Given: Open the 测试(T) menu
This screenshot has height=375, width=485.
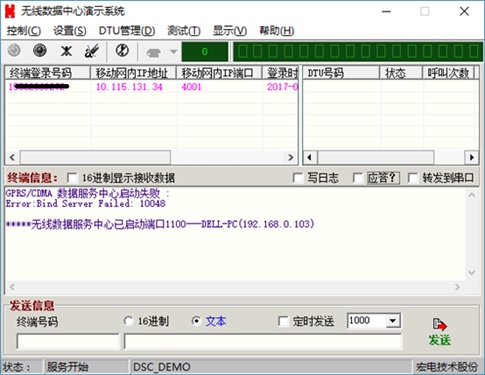Looking at the screenshot, I should coord(184,31).
